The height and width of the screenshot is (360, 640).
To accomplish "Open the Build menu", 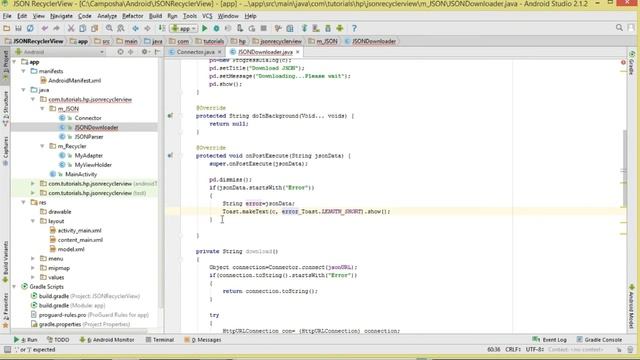I will tap(156, 16).
